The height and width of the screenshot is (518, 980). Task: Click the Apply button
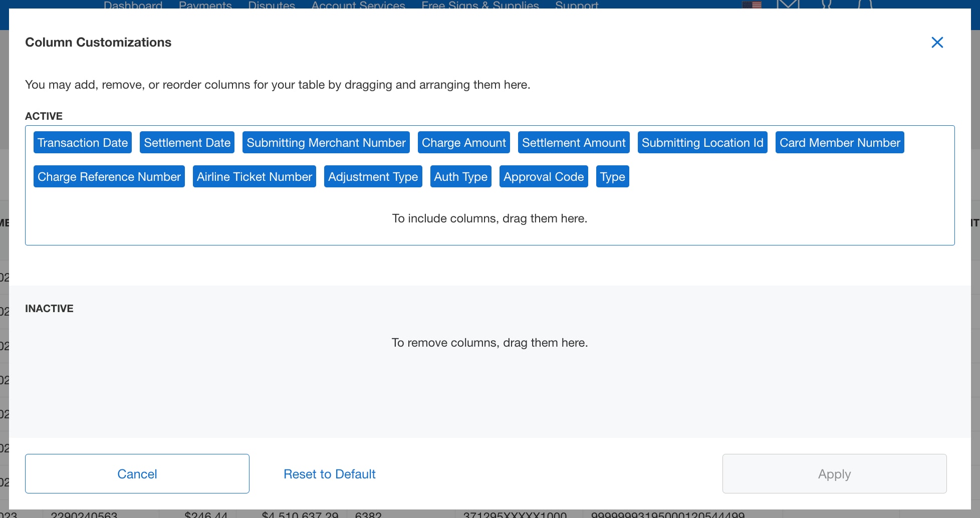(834, 473)
